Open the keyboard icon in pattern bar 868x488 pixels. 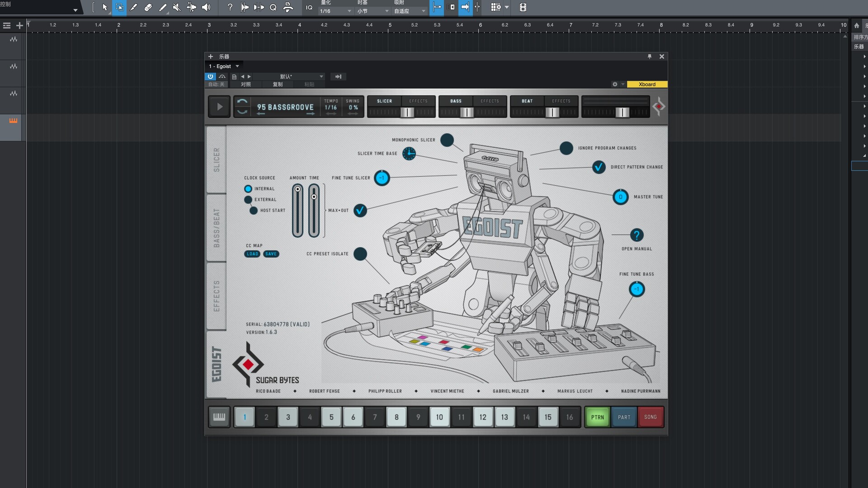[219, 417]
